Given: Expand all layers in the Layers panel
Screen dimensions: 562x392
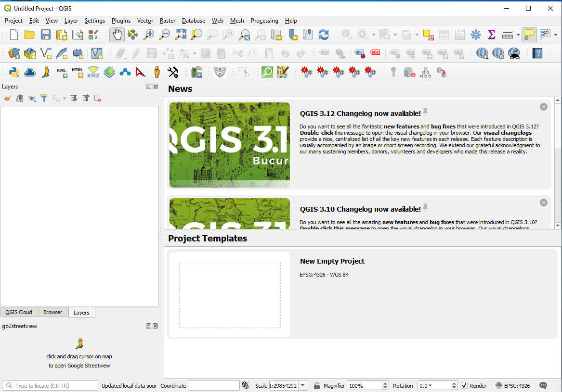Looking at the screenshot, I should click(x=74, y=98).
